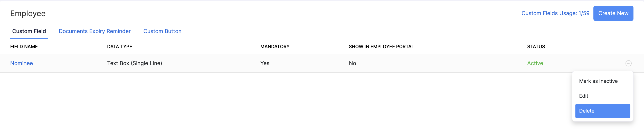Open the Custom Button tab
The image size is (644, 140).
tap(162, 31)
